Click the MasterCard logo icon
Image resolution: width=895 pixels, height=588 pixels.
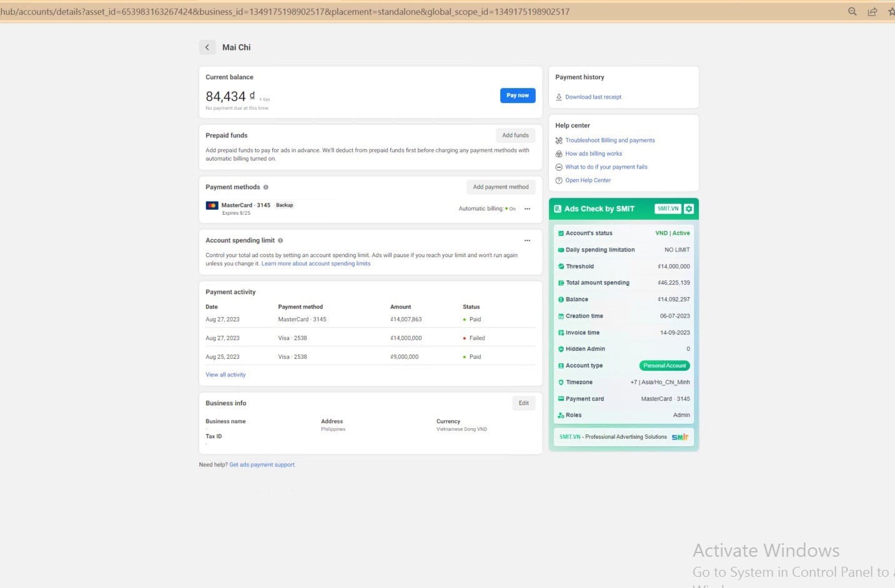(212, 205)
